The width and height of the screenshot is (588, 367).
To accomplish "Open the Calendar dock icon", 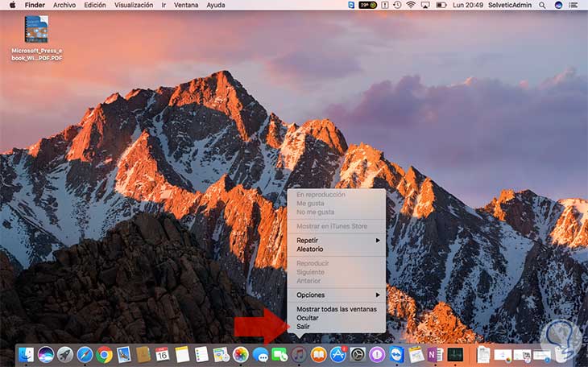I will pyautogui.click(x=163, y=354).
